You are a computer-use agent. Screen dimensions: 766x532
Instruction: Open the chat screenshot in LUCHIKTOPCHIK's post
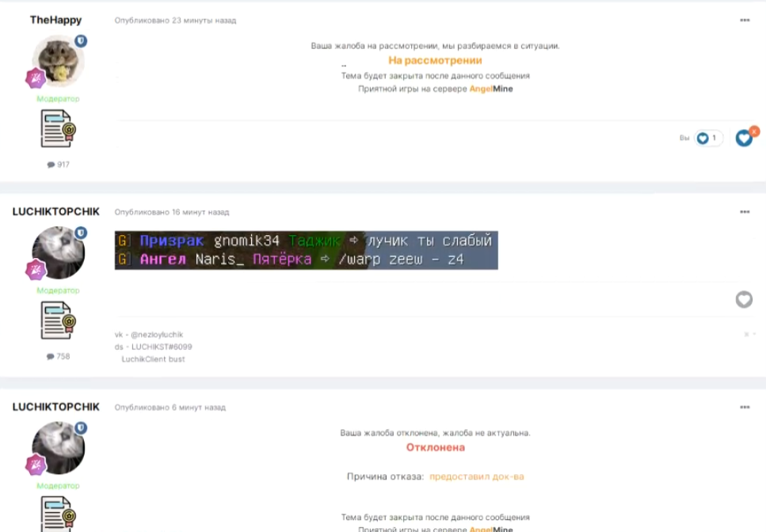point(305,249)
